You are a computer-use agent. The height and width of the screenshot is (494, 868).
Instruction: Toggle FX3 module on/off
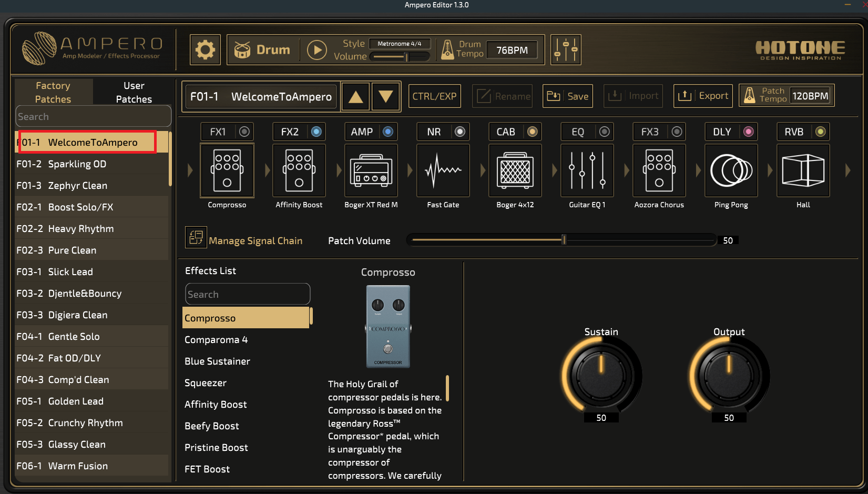pyautogui.click(x=677, y=132)
